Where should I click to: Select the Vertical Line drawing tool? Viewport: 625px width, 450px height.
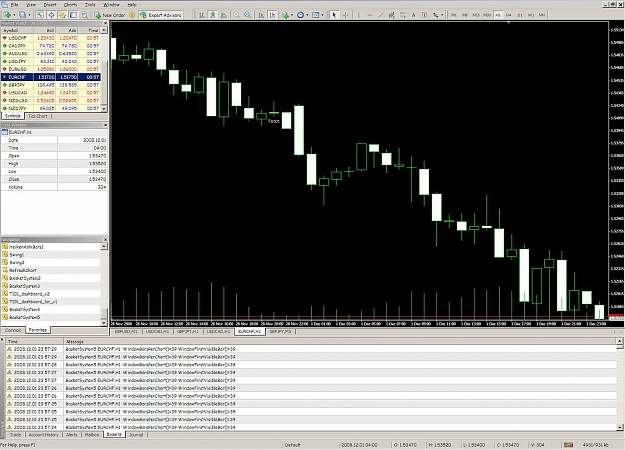358,15
